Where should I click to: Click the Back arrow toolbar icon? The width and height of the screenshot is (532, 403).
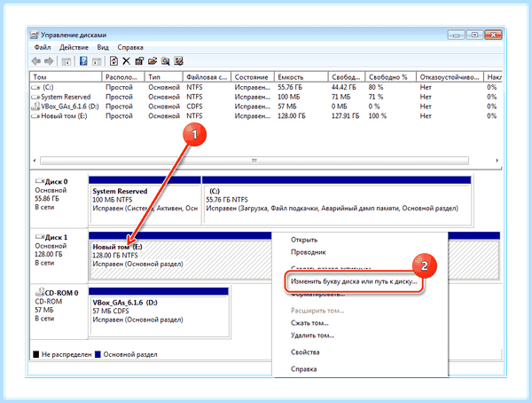tap(36, 61)
